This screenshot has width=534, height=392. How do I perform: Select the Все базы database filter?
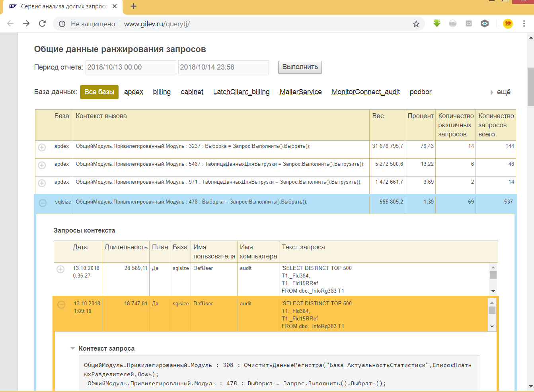click(99, 92)
